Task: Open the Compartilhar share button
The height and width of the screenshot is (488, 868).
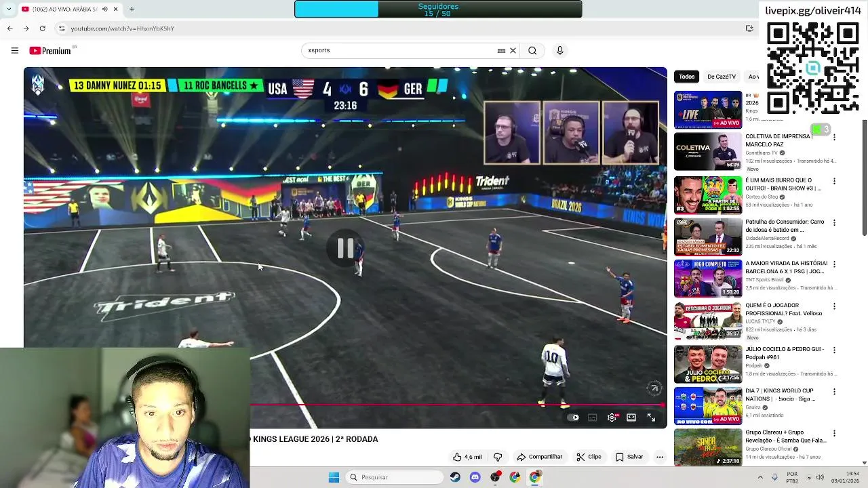Action: click(540, 457)
